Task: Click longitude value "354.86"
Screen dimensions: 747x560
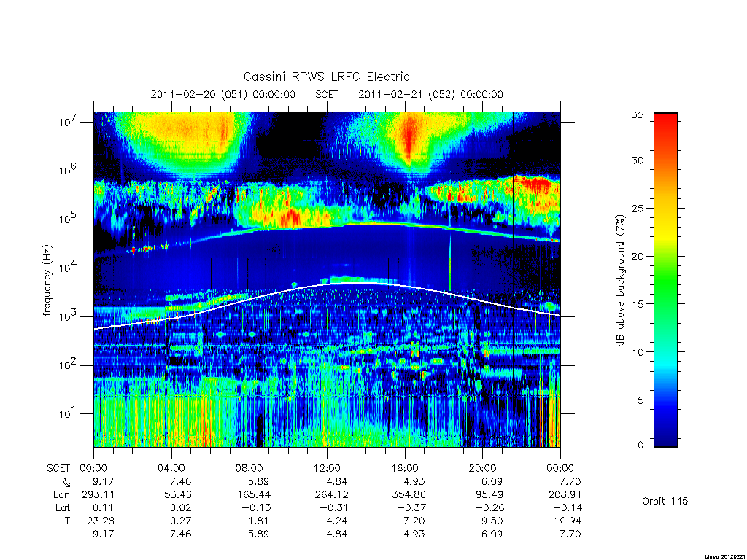Action: (x=409, y=495)
